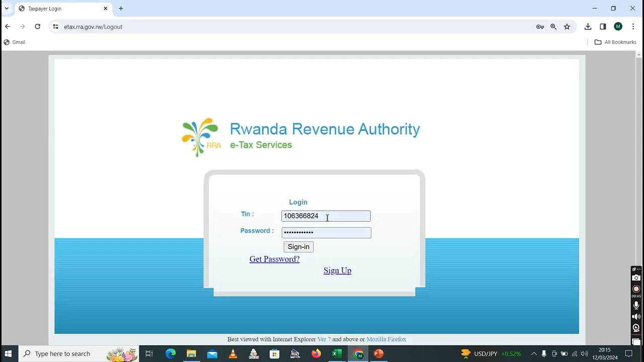
Task: Launch Microsoft Edge from taskbar
Action: click(171, 353)
